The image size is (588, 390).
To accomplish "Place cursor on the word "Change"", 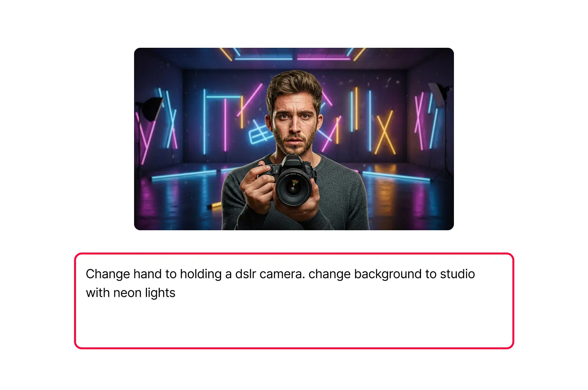I will click(x=108, y=274).
